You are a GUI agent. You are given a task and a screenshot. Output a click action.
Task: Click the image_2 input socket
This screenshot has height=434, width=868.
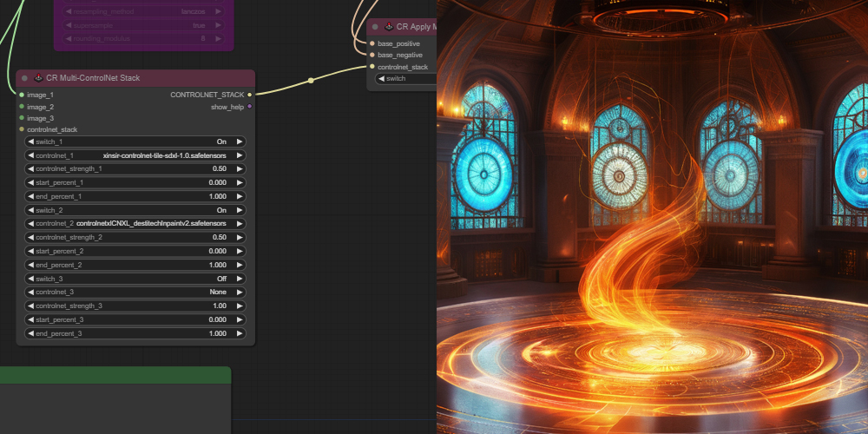point(22,107)
